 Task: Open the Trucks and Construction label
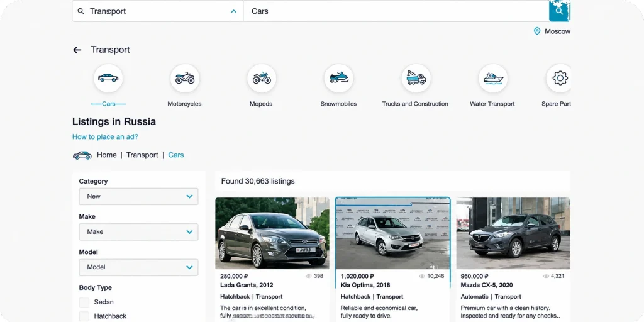coord(415,104)
